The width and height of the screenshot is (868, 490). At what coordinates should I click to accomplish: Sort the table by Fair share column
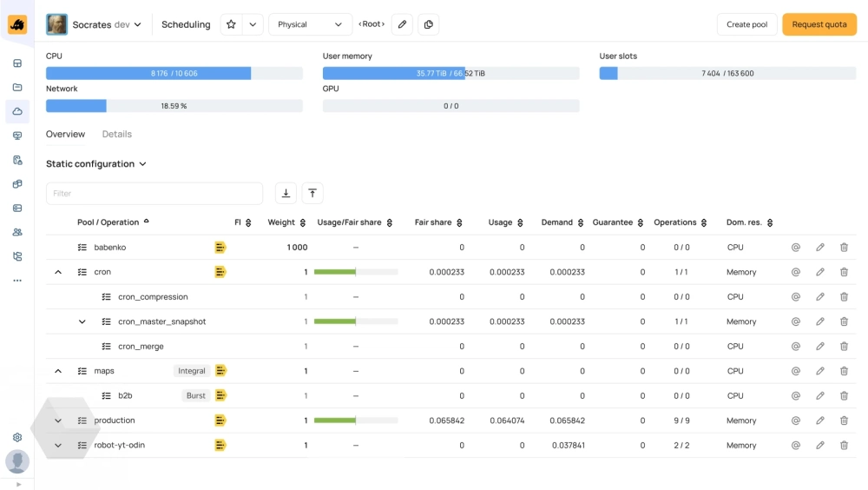click(x=438, y=222)
